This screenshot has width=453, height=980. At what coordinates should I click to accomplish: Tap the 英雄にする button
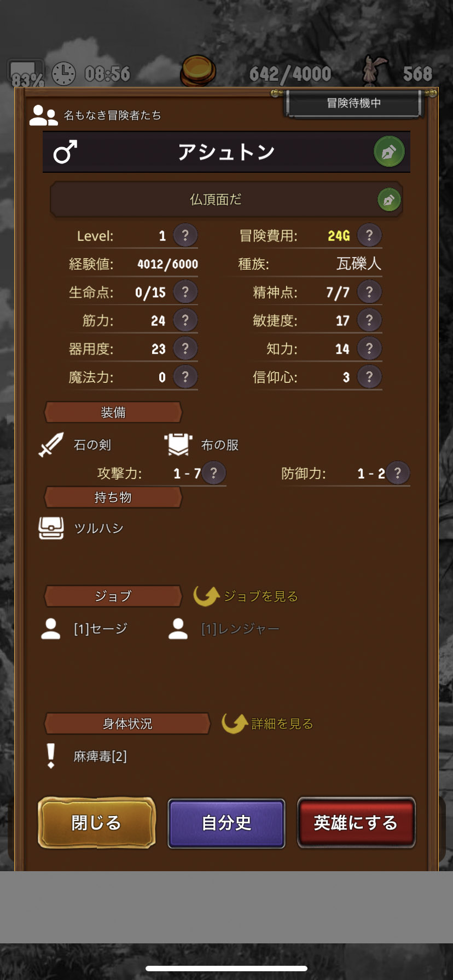356,823
